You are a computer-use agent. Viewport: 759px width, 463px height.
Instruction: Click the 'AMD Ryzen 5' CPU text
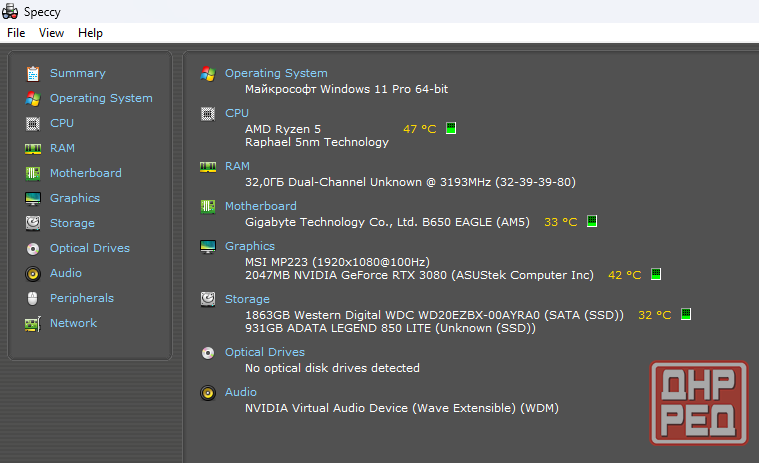(x=283, y=129)
